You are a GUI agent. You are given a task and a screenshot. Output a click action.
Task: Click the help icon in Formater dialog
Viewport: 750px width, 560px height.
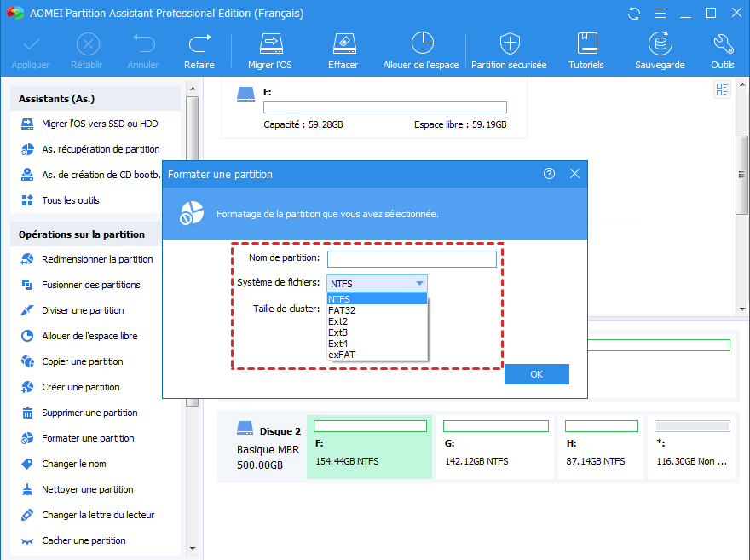[549, 174]
